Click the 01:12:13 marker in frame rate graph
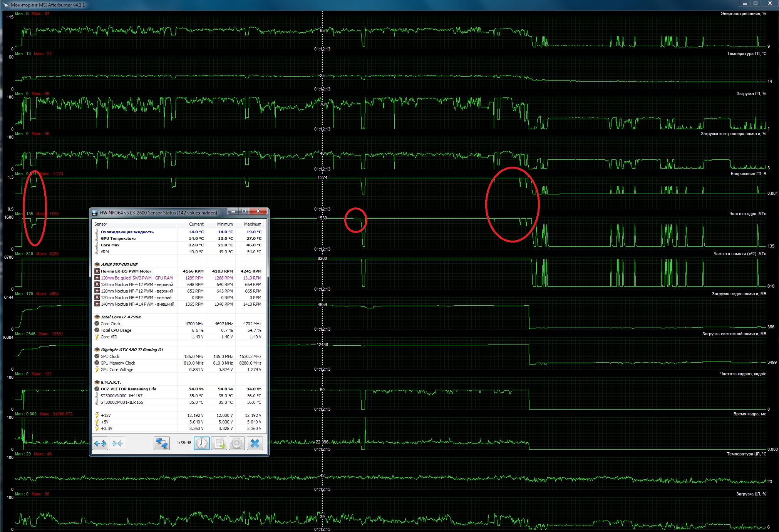779x532 pixels. (x=322, y=409)
